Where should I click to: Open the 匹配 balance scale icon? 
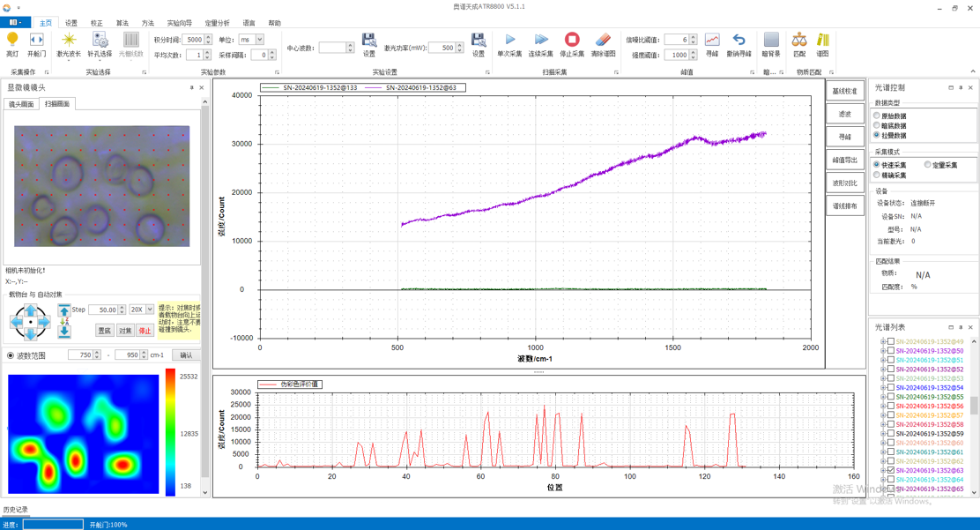coord(799,41)
